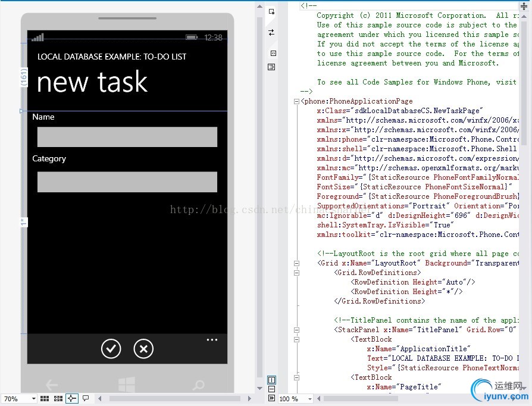
Task: Click the signal strength icon in phone status bar
Action: pos(37,38)
